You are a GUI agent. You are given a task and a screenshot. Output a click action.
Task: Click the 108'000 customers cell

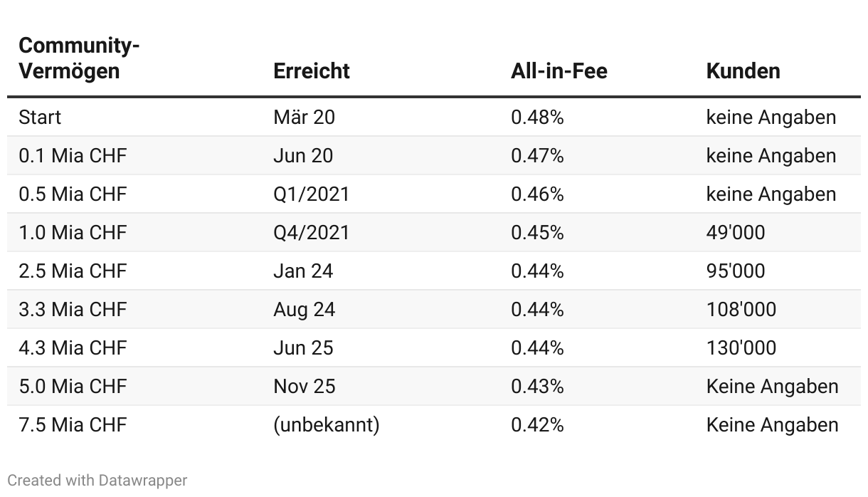point(741,310)
